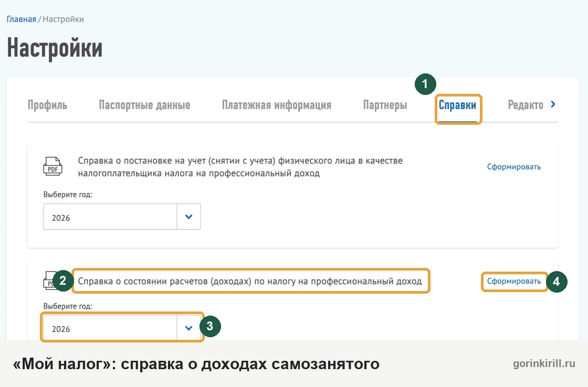Viewport: 588px width, 387px height.
Task: Expand year dropdown for income status certificate
Action: tap(188, 328)
